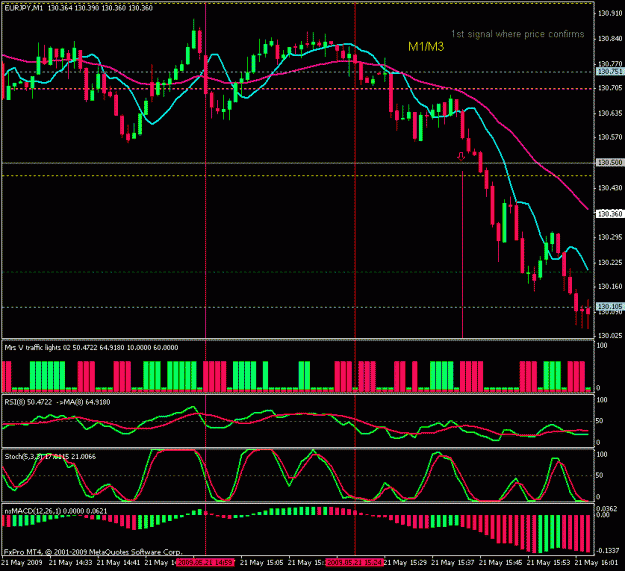Click the '21 May 16:01' time axis label

pos(597,563)
